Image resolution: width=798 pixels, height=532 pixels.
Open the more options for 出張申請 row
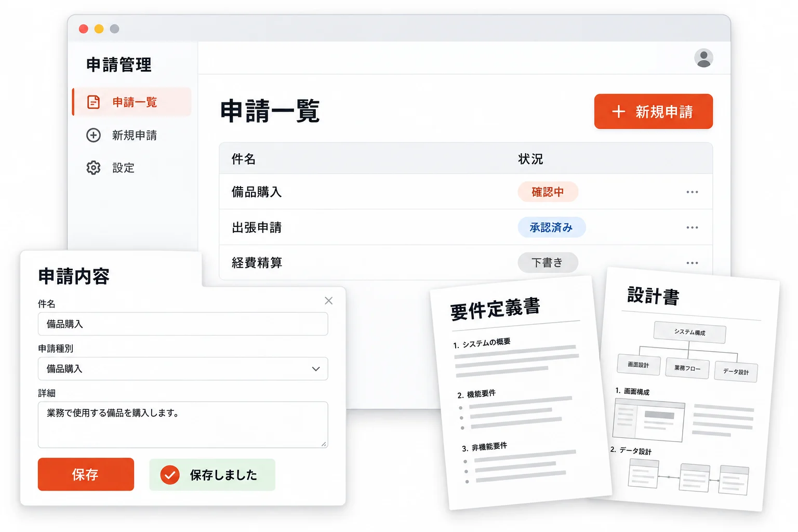click(692, 227)
